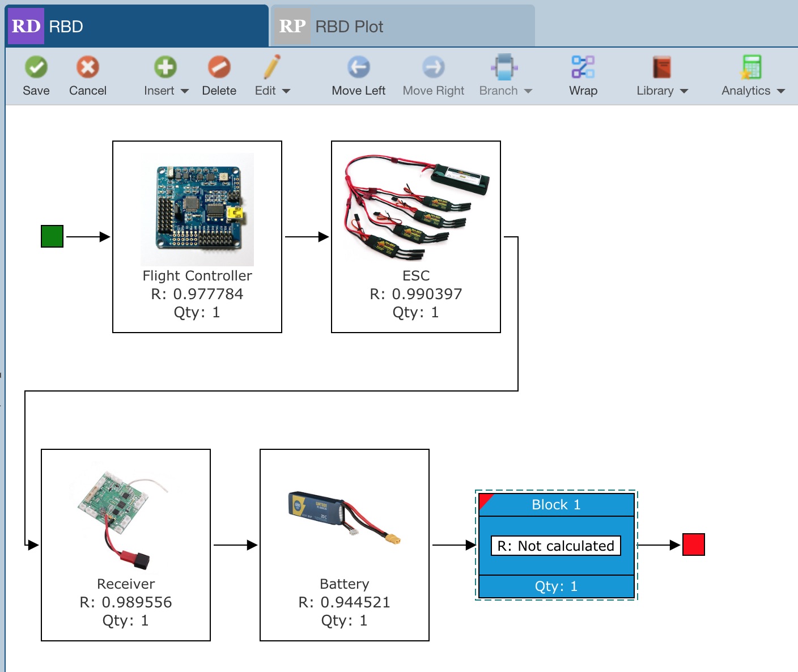Screen dimensions: 798x672
Task: Click the Move Right toolbar button
Action: [x=433, y=67]
